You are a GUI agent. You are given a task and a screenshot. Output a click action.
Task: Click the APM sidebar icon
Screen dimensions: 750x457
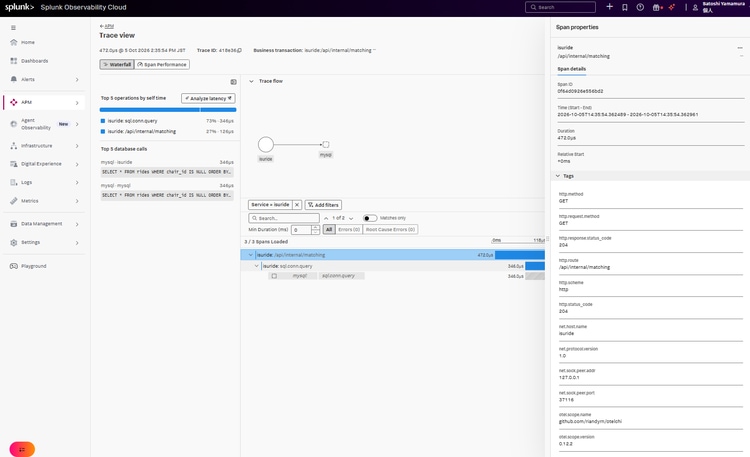click(x=13, y=102)
